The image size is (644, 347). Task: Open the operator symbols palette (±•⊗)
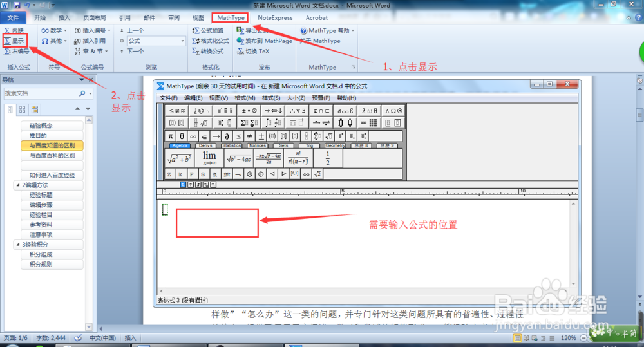point(249,111)
